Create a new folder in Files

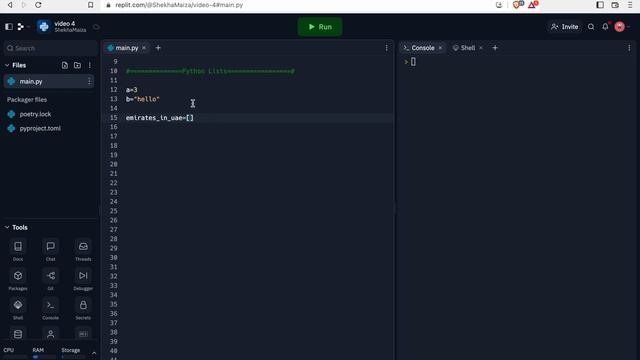77,65
